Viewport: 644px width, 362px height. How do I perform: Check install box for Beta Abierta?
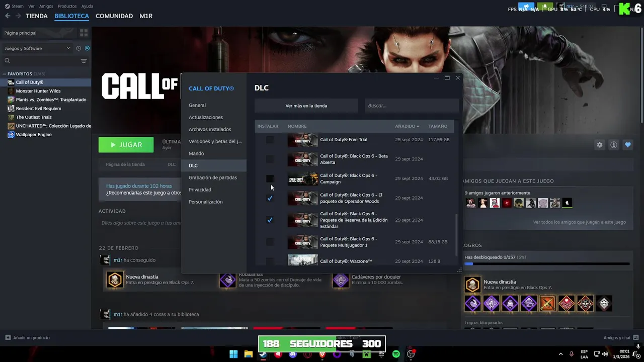click(x=270, y=159)
